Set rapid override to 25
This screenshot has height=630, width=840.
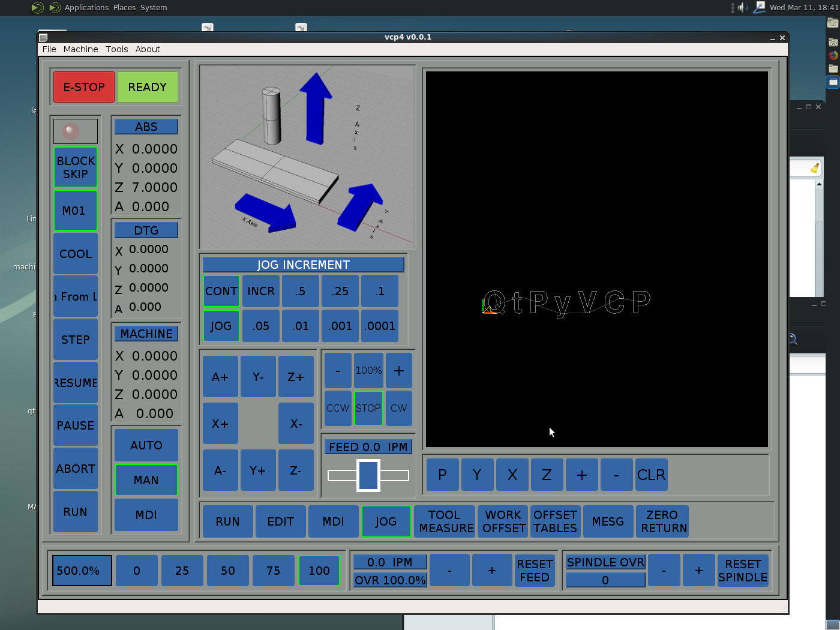[182, 571]
